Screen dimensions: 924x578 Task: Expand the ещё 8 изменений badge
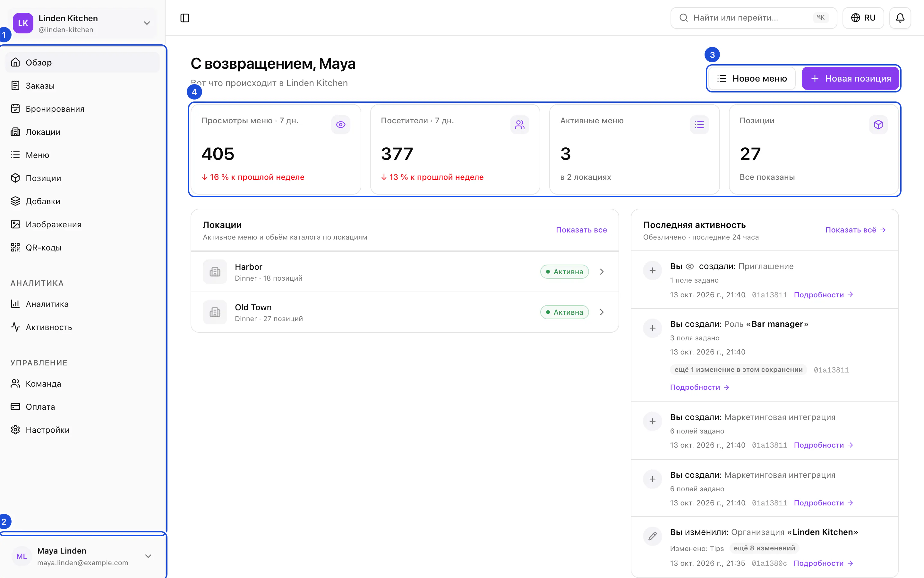tap(765, 548)
